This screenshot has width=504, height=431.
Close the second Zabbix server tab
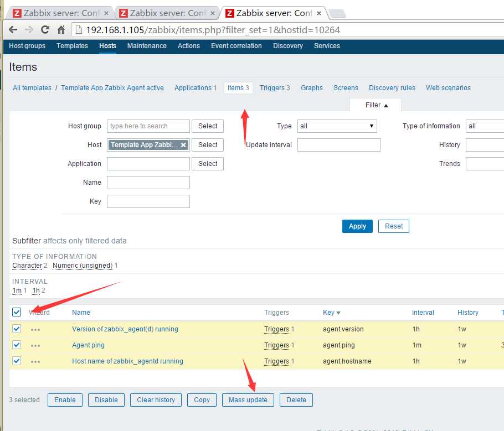(213, 13)
